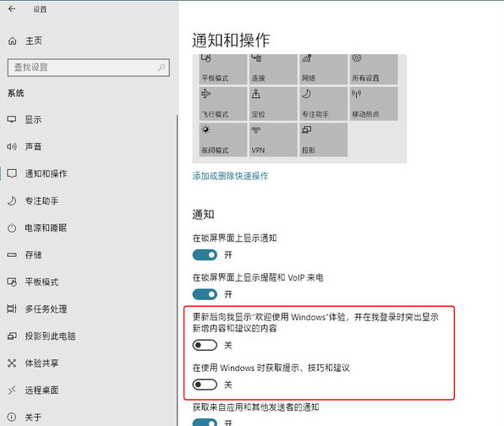Screen dimensions: 504x426
Task: Select 通知和操作 in sidebar
Action: click(x=89, y=174)
